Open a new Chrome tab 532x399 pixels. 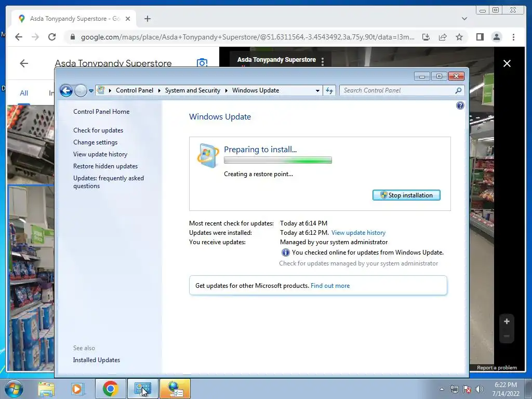tap(147, 19)
